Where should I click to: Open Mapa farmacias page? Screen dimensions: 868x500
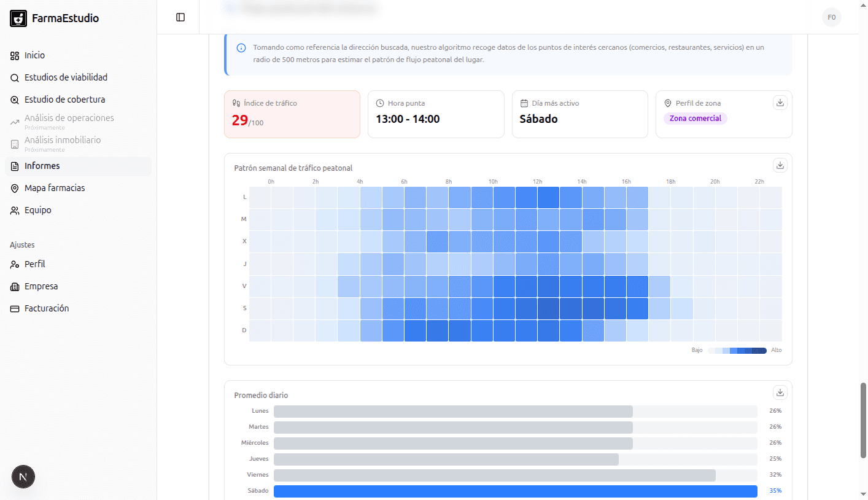[x=55, y=188]
